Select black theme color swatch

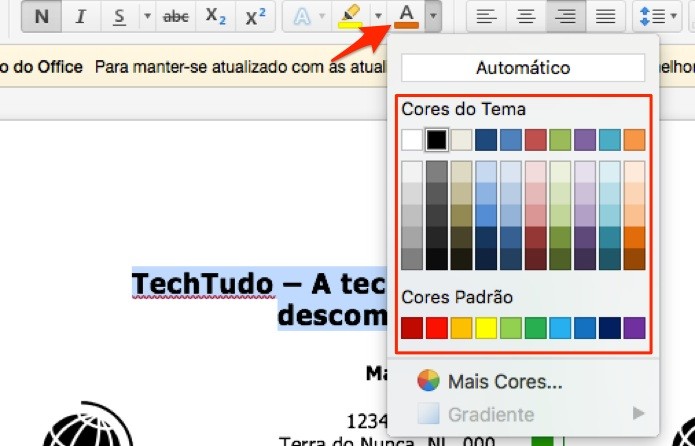pos(437,140)
